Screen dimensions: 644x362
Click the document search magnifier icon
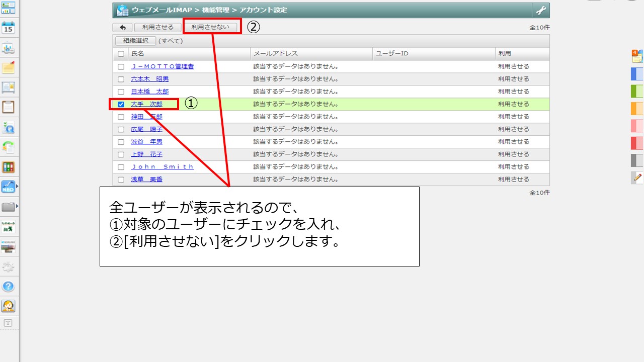coord(9,127)
